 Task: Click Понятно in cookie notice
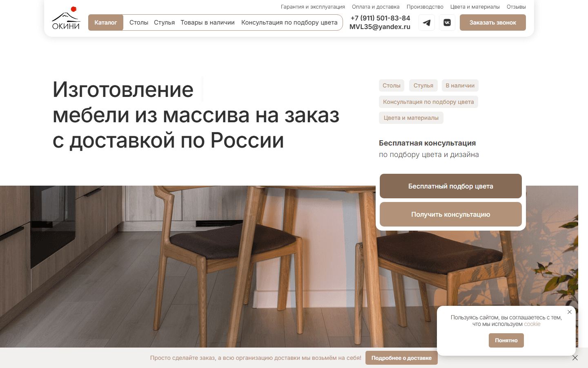[506, 340]
